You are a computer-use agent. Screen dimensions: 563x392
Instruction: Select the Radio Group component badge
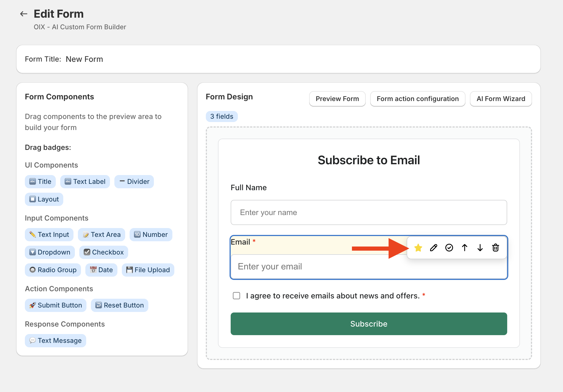point(53,270)
